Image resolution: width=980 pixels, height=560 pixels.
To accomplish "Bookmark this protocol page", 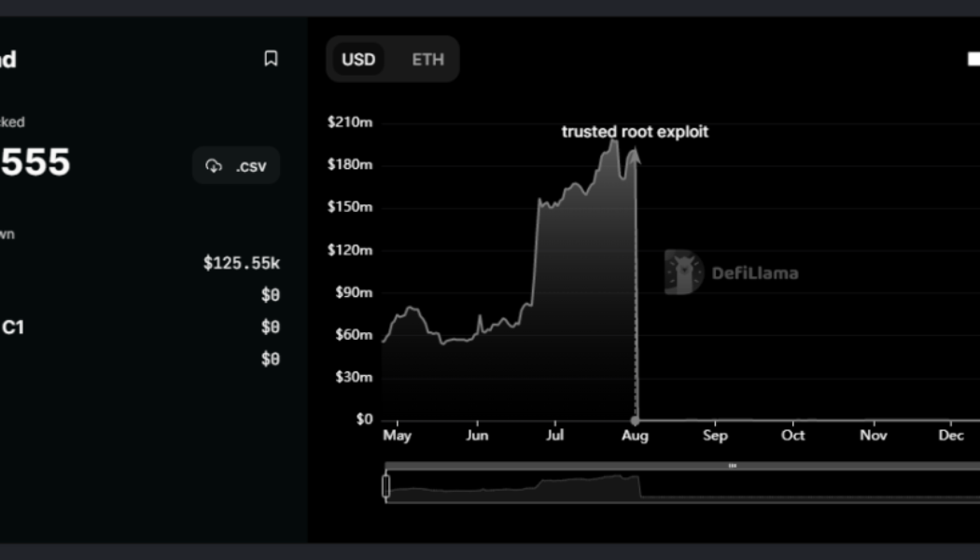I will (270, 59).
